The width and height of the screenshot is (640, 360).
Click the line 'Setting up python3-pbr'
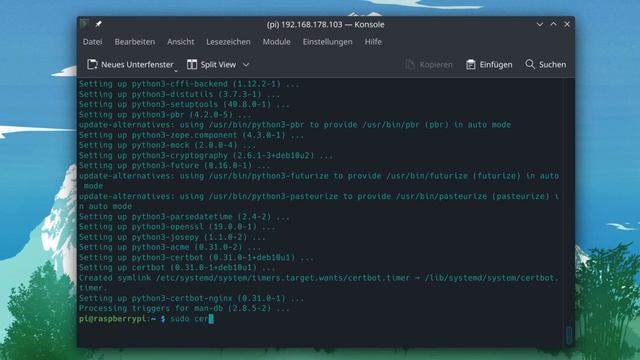click(x=165, y=115)
